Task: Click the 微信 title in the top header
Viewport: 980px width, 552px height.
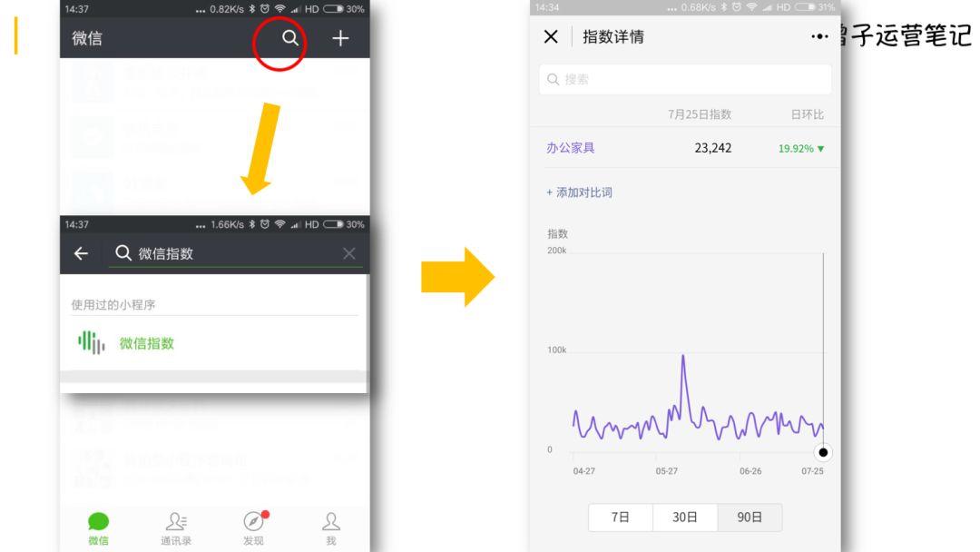Action: [x=87, y=38]
